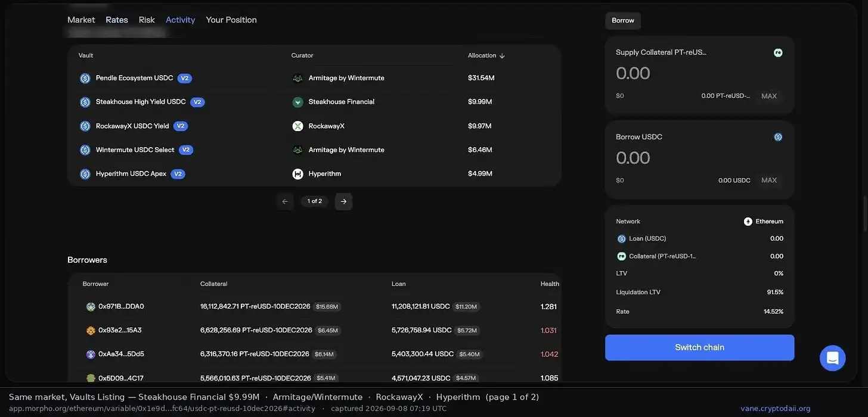Open the Risk tab
This screenshot has height=417, width=868.
tap(147, 20)
